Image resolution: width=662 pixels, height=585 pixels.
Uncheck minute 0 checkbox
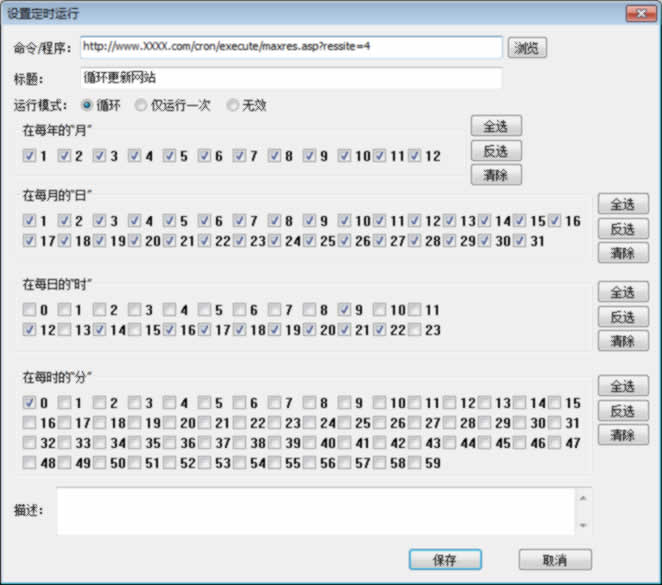coord(29,403)
